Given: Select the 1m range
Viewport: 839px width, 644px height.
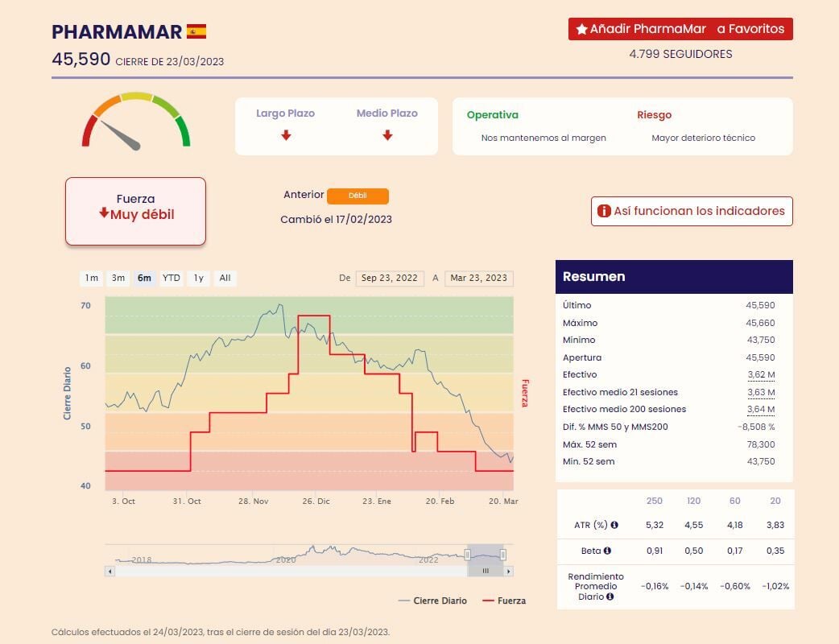Looking at the screenshot, I should click(x=92, y=279).
